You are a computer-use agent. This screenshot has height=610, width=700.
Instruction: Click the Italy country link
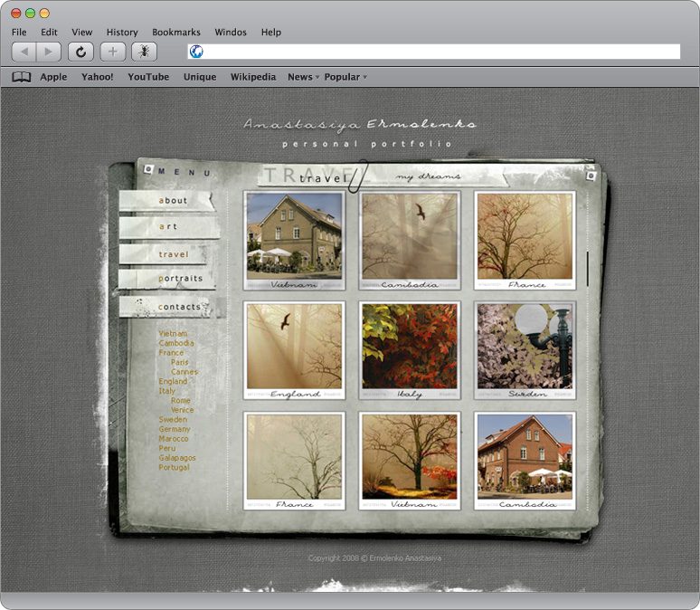167,391
